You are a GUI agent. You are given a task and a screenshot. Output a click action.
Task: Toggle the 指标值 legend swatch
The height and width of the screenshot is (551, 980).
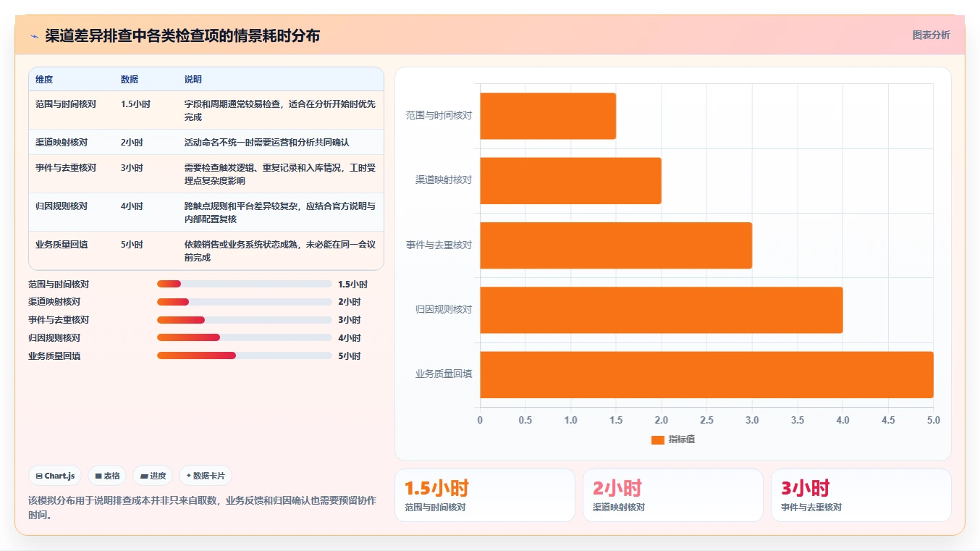[x=658, y=439]
